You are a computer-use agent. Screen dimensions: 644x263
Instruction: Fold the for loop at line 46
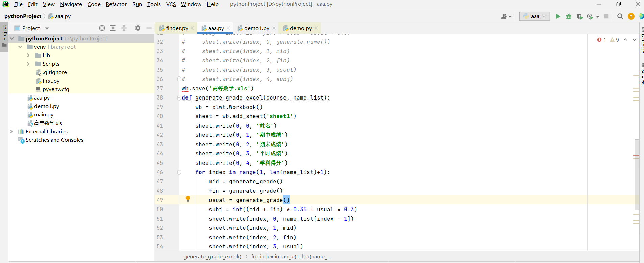tap(179, 172)
